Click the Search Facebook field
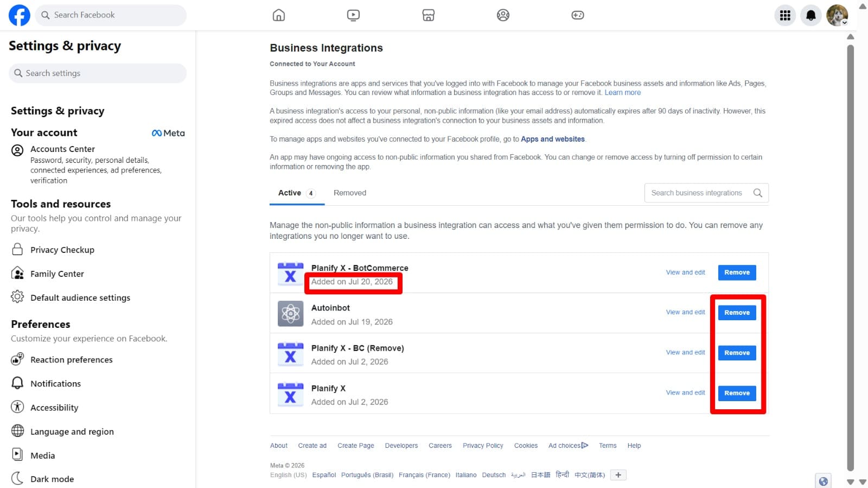This screenshot has height=488, width=868. pos(111,15)
